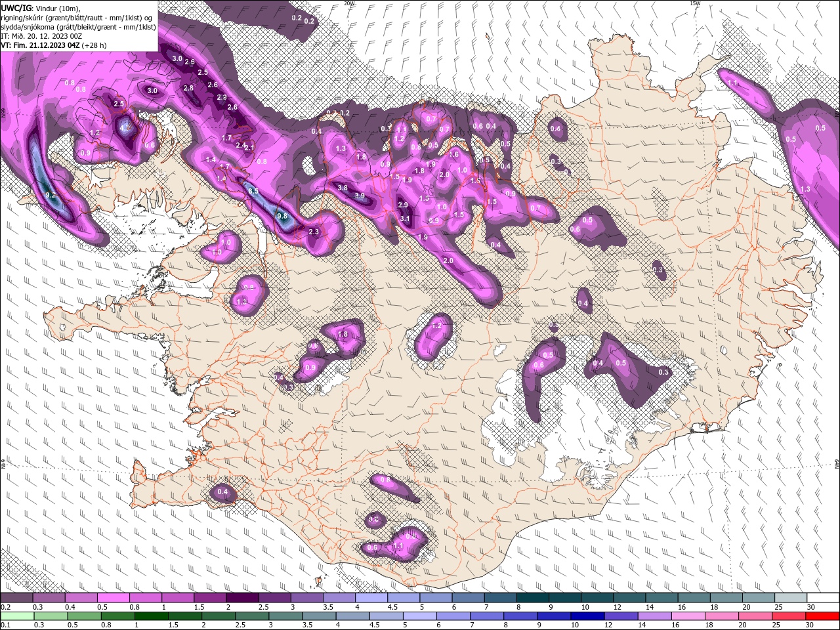Click the 'VT: Fim. 21.12.2023 04Z' valid time

coord(40,45)
